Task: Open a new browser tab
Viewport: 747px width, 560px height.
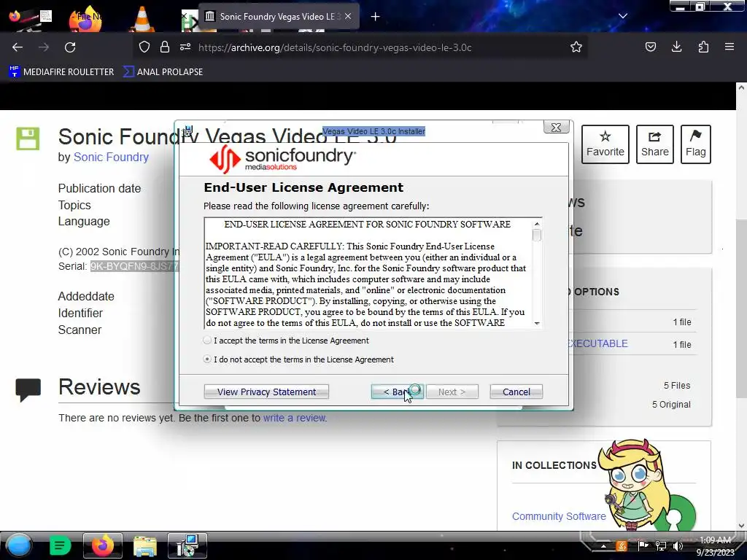Action: tap(376, 17)
